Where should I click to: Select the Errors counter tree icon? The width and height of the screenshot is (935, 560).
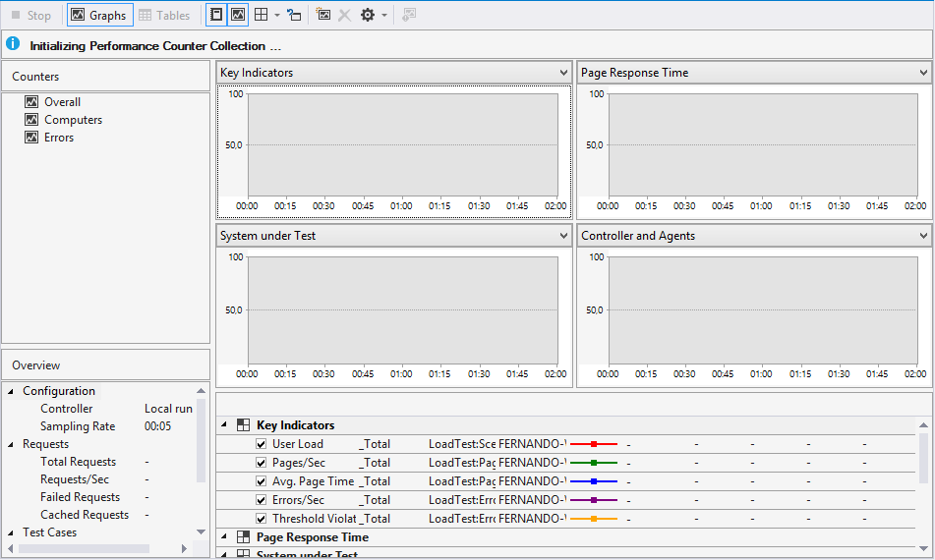[x=31, y=138]
